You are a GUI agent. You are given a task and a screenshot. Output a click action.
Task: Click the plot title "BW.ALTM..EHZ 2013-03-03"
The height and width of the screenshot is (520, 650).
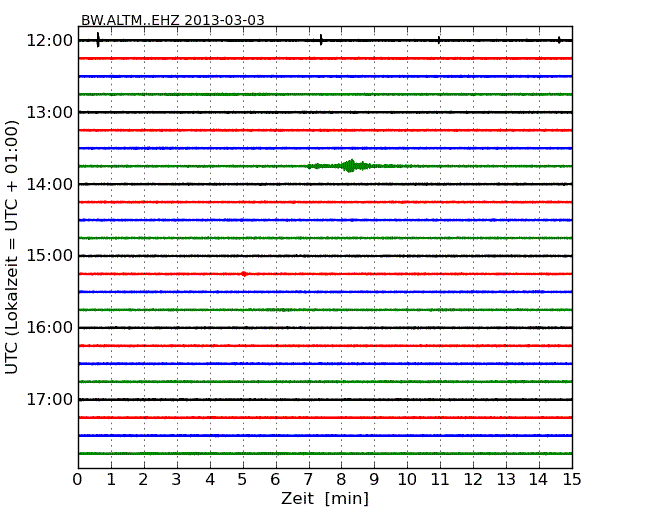pyautogui.click(x=172, y=20)
